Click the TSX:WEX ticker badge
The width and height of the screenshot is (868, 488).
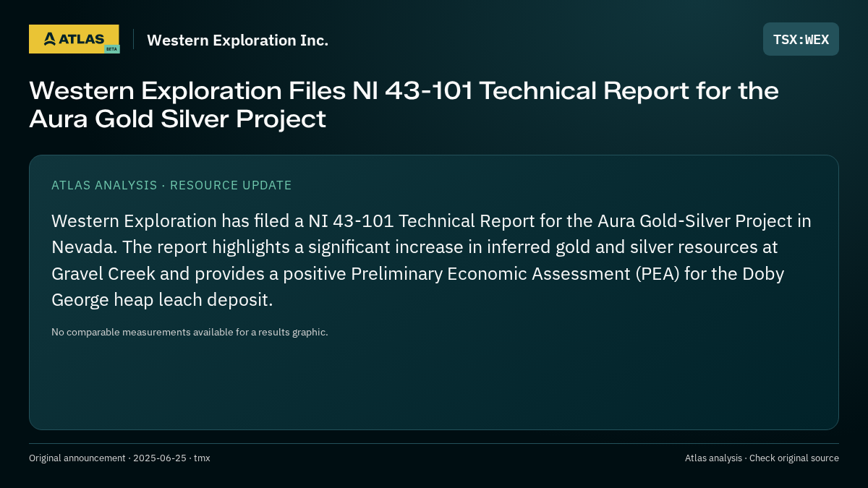pos(801,39)
